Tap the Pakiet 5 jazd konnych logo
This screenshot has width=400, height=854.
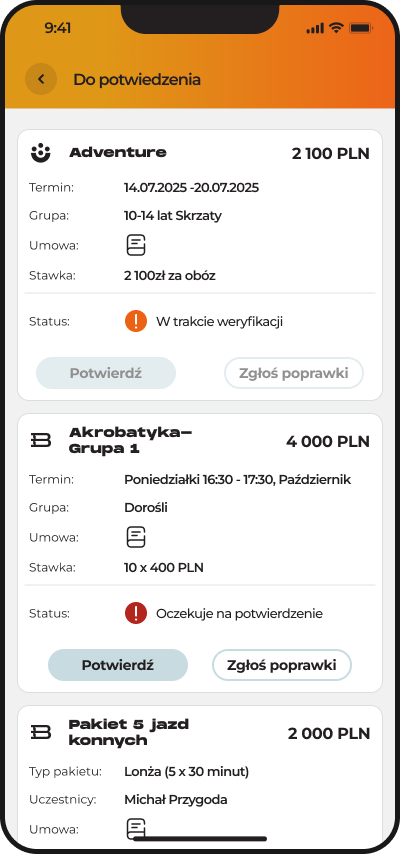[40, 733]
